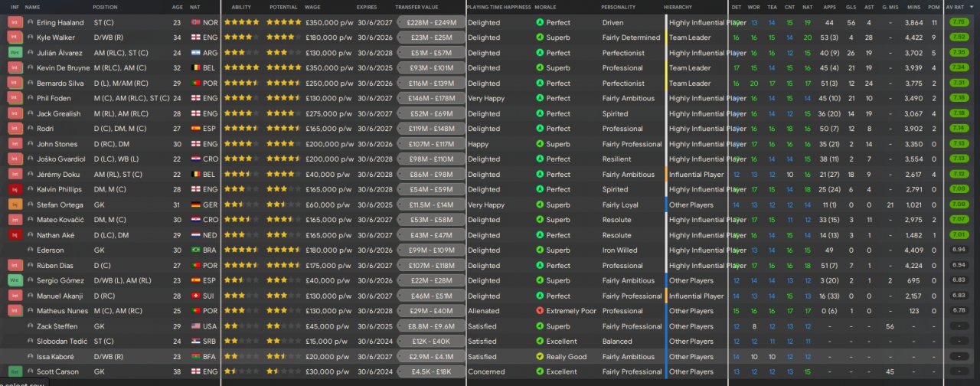980x386 pixels.
Task: Click the £146M - £178M transfer value button
Action: pyautogui.click(x=431, y=98)
